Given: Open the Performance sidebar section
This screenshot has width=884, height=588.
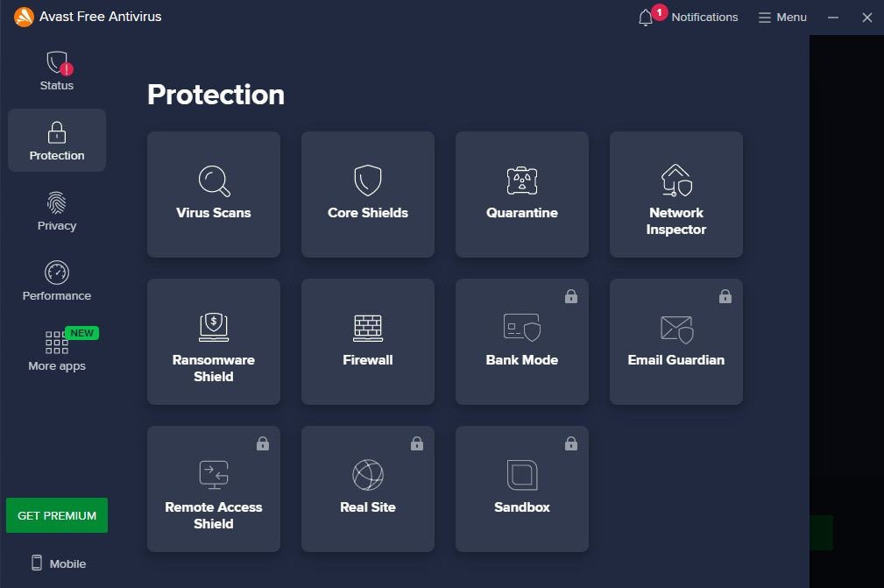Looking at the screenshot, I should 57,281.
